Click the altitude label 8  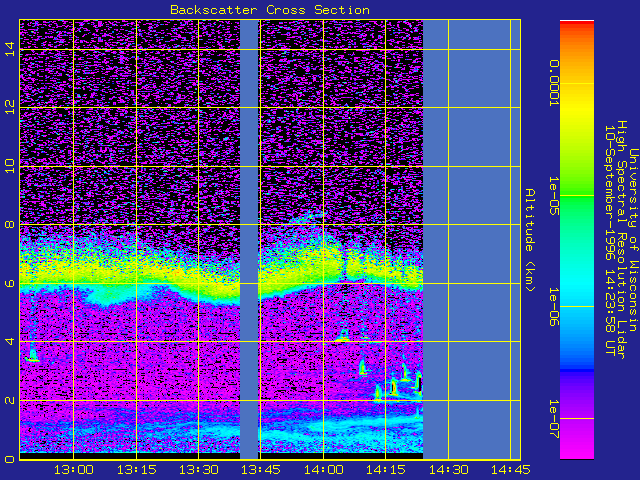pos(10,224)
